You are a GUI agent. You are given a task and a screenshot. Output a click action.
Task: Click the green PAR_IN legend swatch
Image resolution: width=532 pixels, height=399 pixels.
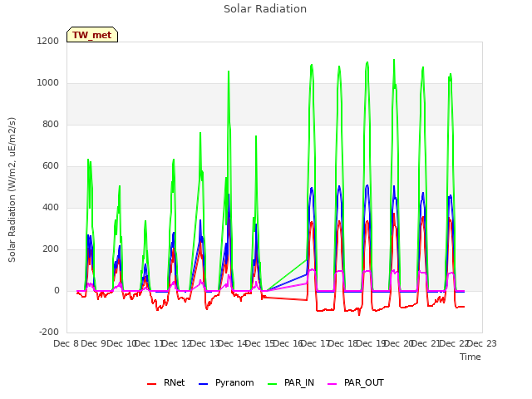(x=272, y=384)
